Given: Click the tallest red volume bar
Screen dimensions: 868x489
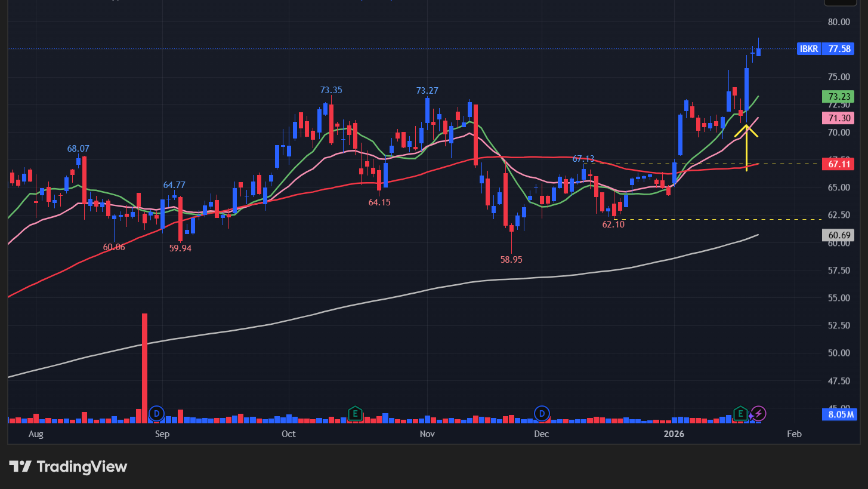Looking at the screenshot, I should pos(144,364).
